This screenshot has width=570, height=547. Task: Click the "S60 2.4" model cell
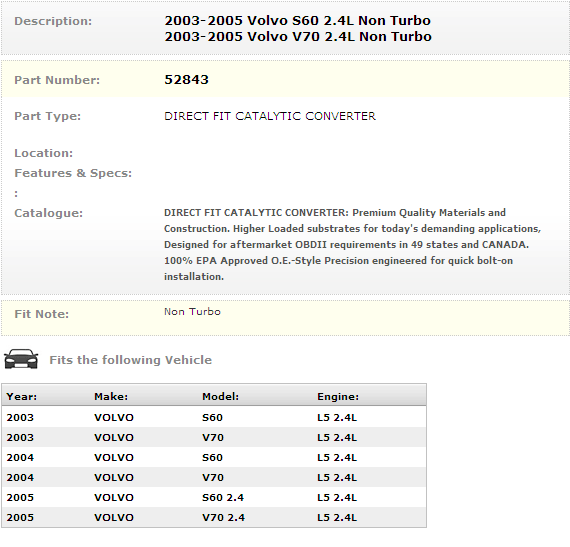223,498
